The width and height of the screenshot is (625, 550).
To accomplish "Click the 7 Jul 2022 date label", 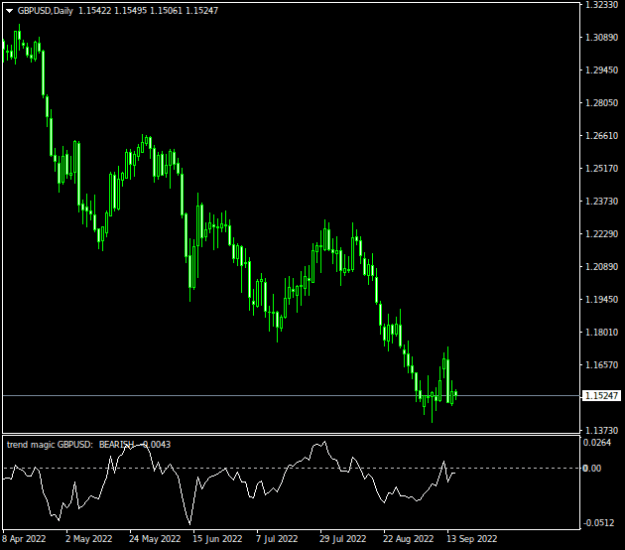I will pos(277,539).
